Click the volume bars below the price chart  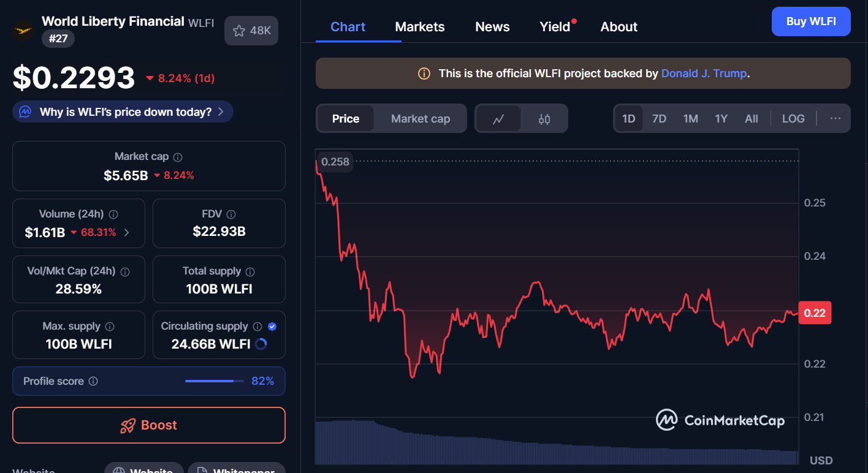pos(557,442)
